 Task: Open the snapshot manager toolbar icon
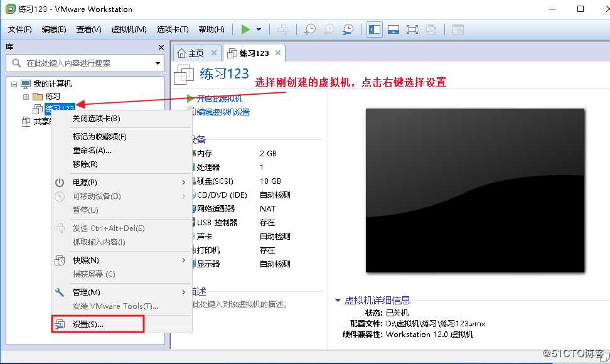(348, 29)
